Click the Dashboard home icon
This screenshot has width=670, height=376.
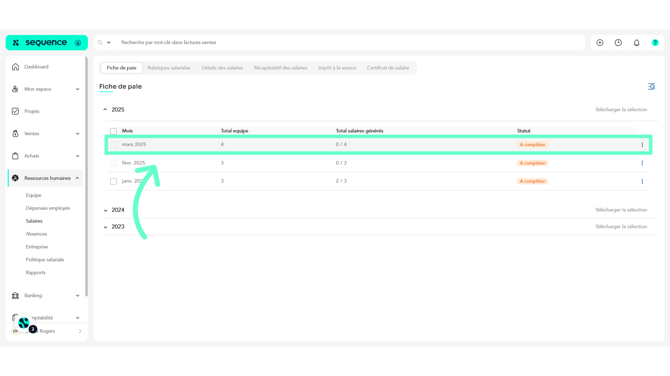coord(15,67)
